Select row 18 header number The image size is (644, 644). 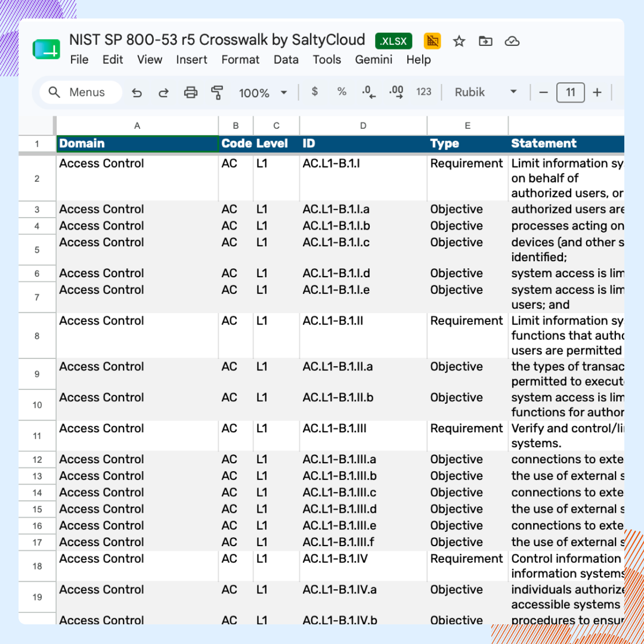37,566
